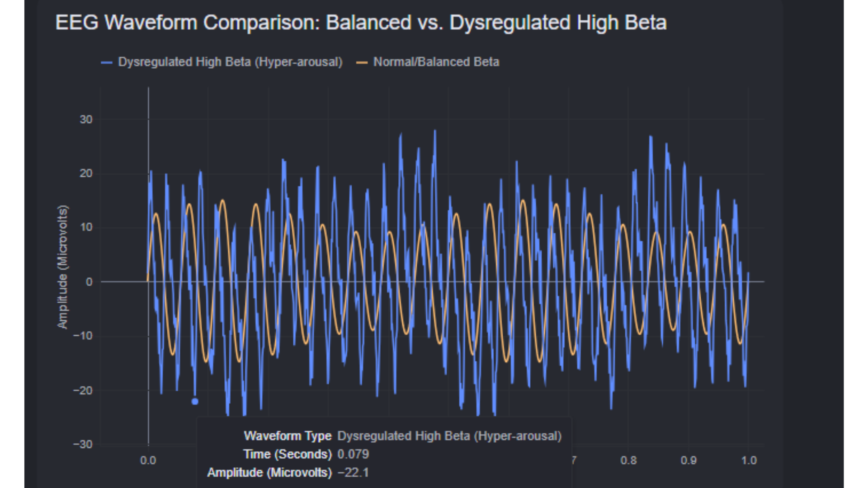Toggle the Normal/Balanced Beta legend entry
This screenshot has width=868, height=488.
click(x=428, y=62)
